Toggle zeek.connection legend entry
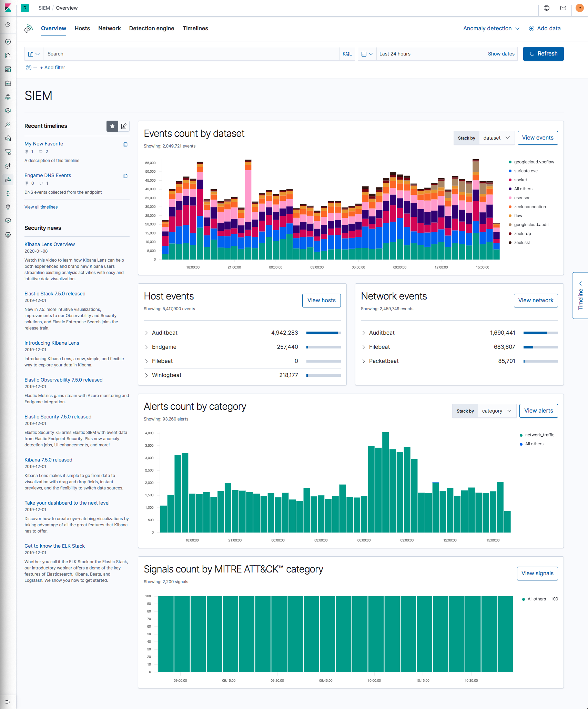 (527, 207)
